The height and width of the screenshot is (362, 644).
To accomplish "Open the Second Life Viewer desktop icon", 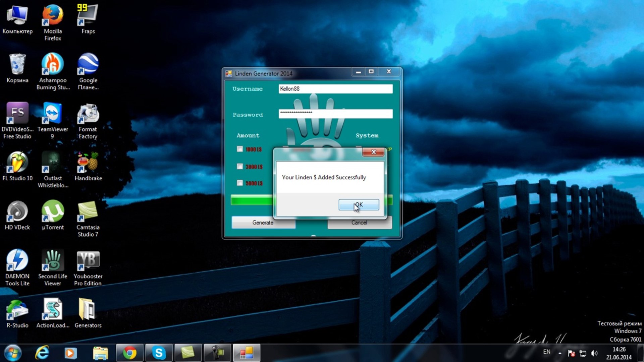I will [53, 267].
